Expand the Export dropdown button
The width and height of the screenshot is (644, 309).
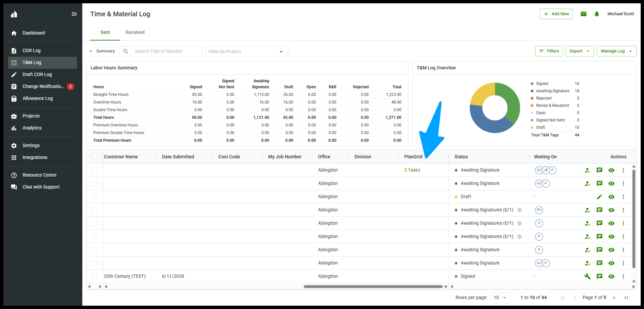point(580,51)
